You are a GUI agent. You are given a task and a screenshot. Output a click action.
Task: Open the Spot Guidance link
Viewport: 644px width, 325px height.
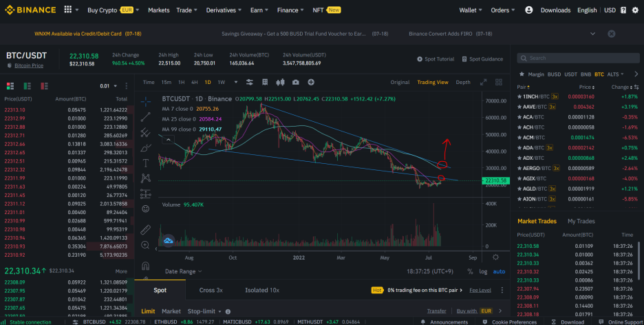tap(482, 59)
